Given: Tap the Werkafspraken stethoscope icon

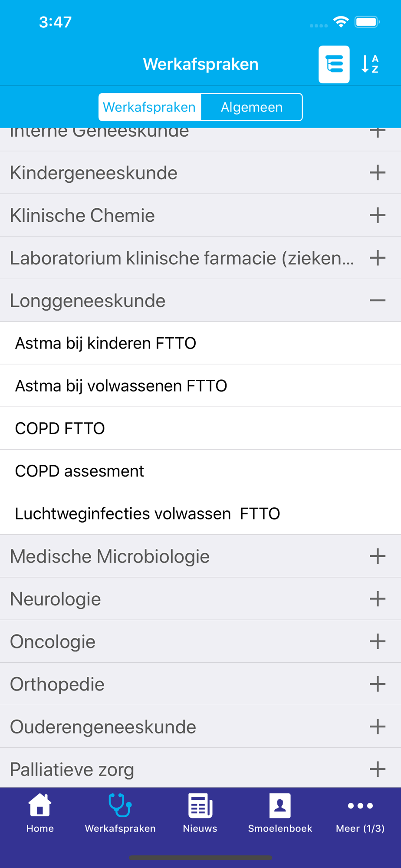Looking at the screenshot, I should [x=120, y=806].
